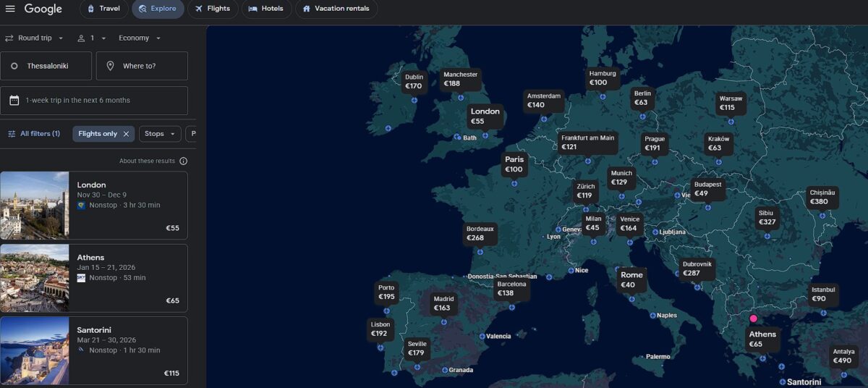Click the Santorini map dot
This screenshot has height=388, width=868.
(783, 381)
